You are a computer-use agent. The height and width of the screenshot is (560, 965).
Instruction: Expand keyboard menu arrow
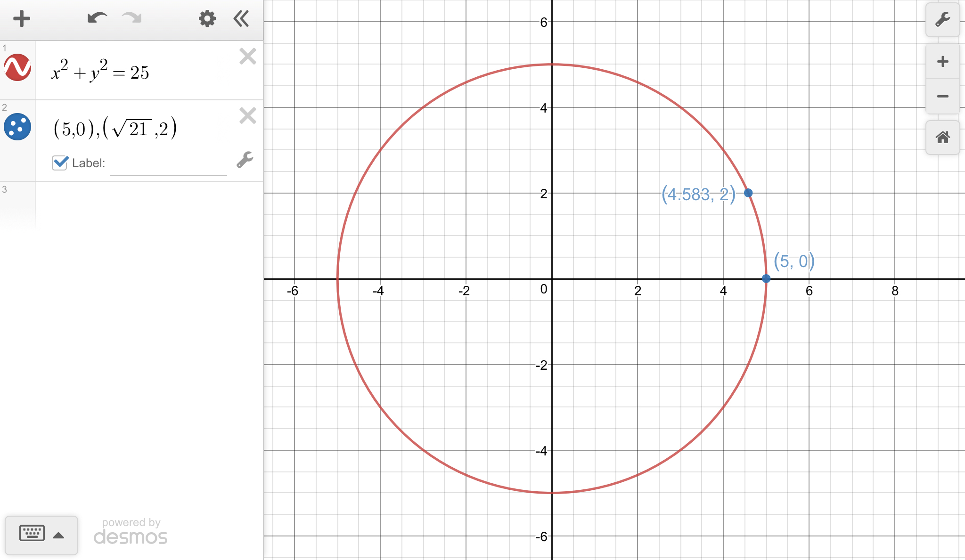(x=58, y=535)
